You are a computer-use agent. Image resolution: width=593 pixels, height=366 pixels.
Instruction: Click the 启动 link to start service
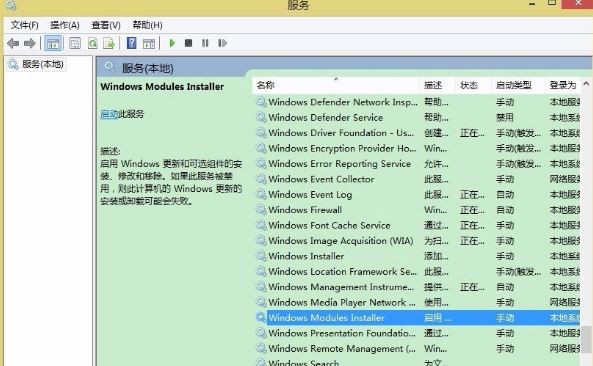[x=109, y=114]
